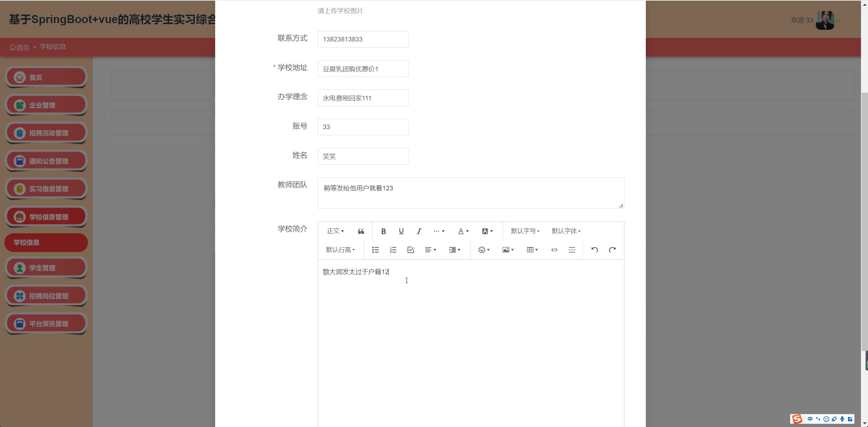The width and height of the screenshot is (868, 427).
Task: Insert a code block
Action: (554, 250)
